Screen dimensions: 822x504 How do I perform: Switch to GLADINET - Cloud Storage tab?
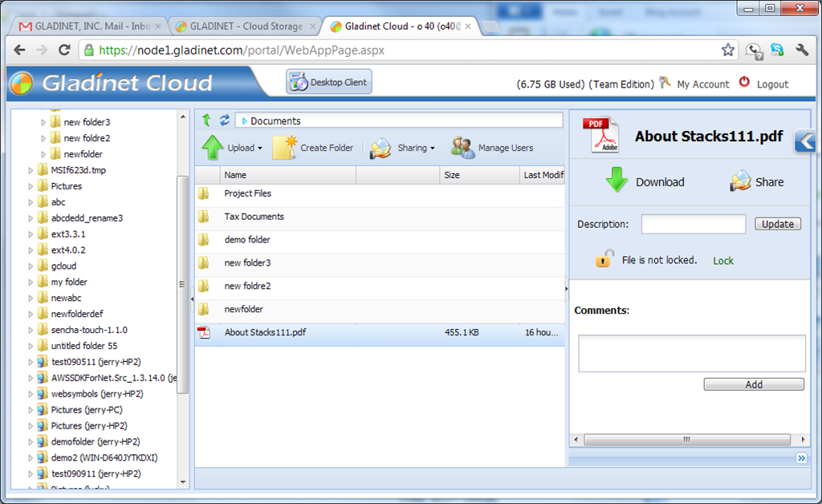246,26
